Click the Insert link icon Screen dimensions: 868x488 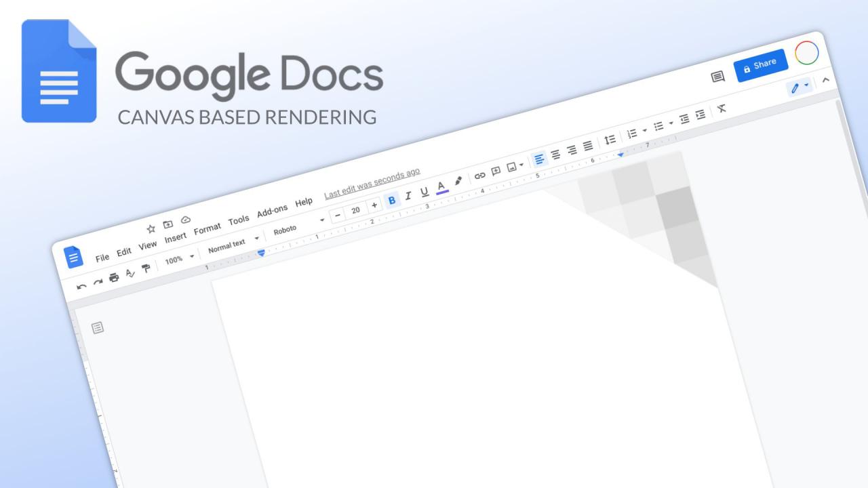pos(479,175)
